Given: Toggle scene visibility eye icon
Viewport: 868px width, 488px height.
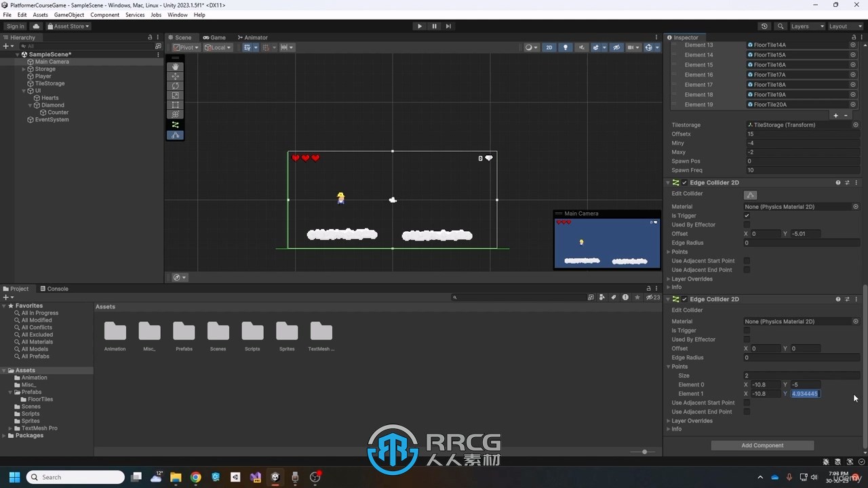Looking at the screenshot, I should pos(616,47).
